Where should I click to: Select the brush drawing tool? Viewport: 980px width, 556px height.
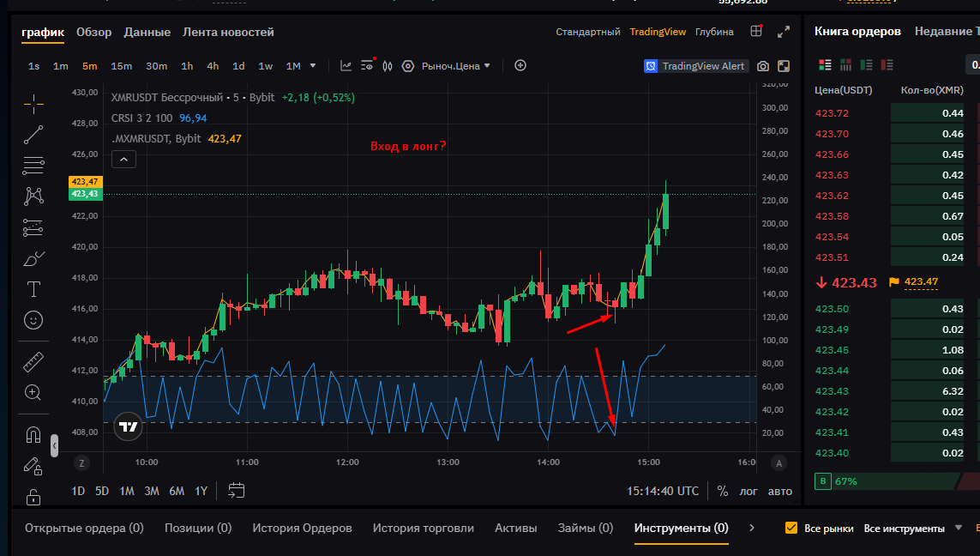(x=33, y=258)
